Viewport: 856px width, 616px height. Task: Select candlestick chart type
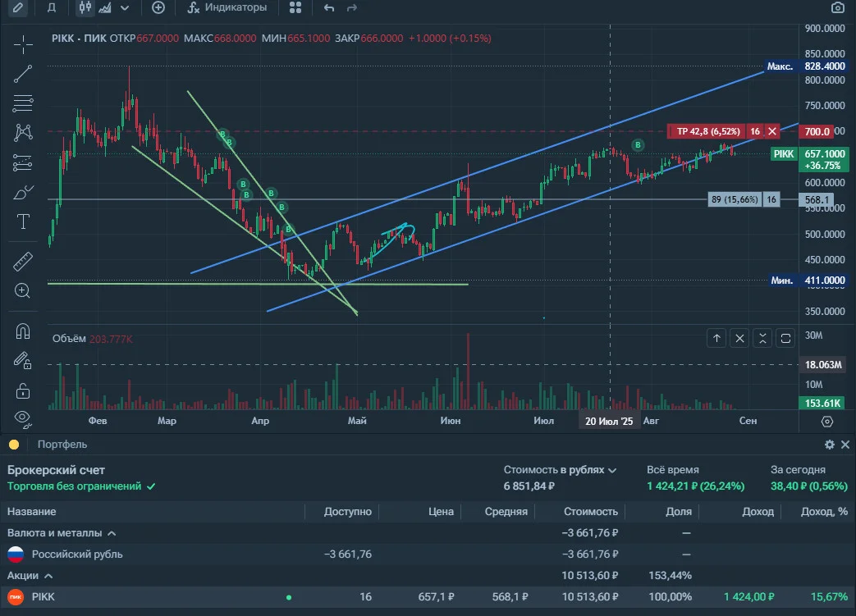click(85, 7)
